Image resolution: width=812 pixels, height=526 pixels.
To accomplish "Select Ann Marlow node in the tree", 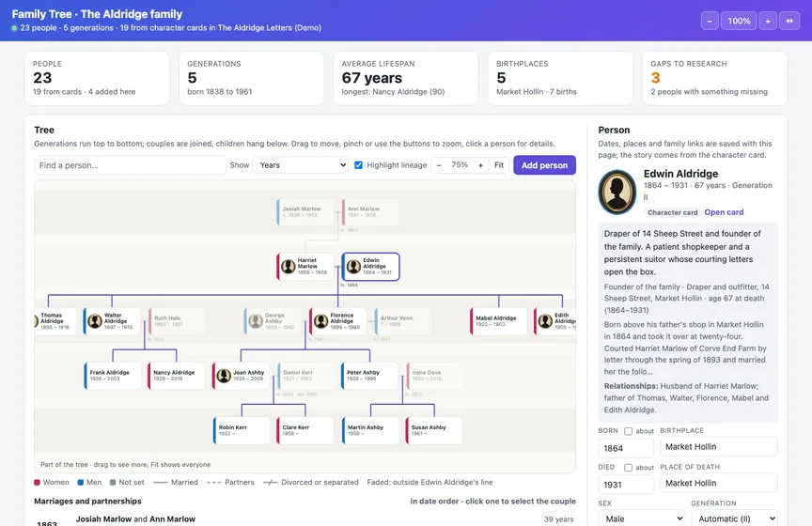I will (370, 211).
